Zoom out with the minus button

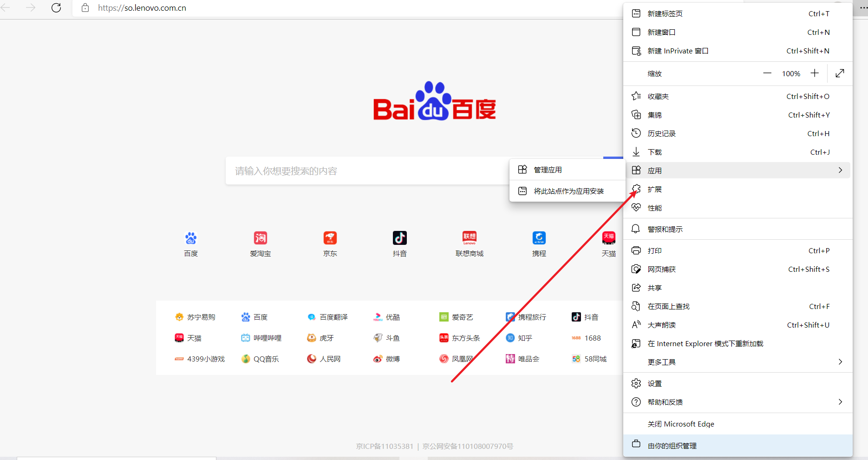(767, 73)
